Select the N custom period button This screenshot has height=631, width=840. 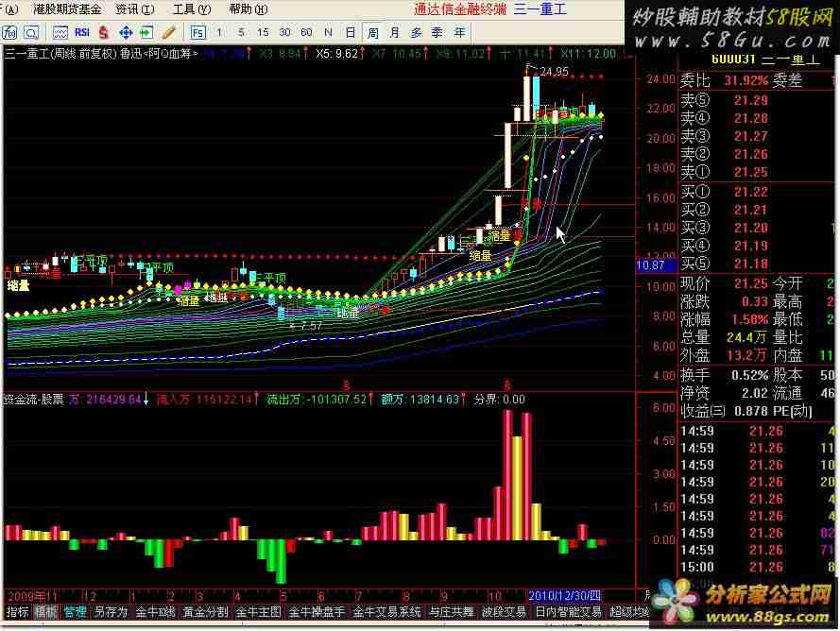329,33
